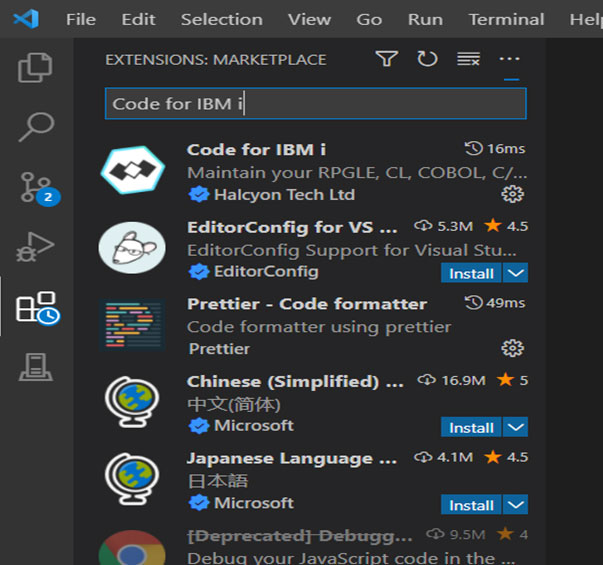Select EditorConfig for VS extension title

click(x=292, y=227)
